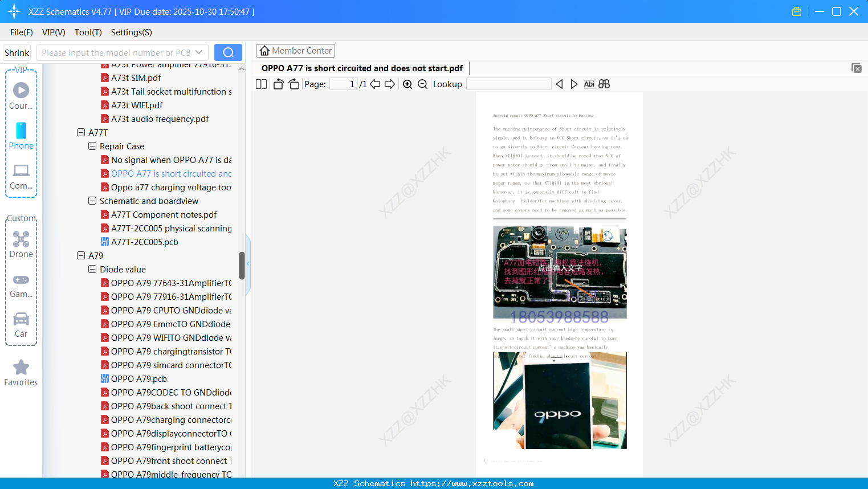Click the XZZ Schematics app logo
Image resolution: width=868 pixels, height=489 pixels.
pyautogui.click(x=14, y=11)
